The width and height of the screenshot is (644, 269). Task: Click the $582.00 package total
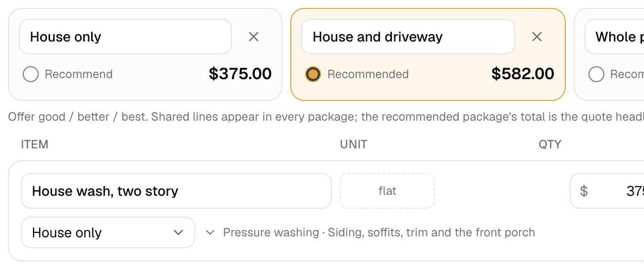point(523,74)
